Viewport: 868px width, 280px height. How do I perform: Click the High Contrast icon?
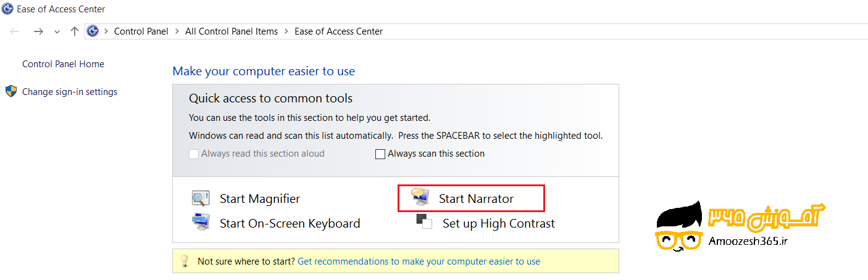click(424, 221)
